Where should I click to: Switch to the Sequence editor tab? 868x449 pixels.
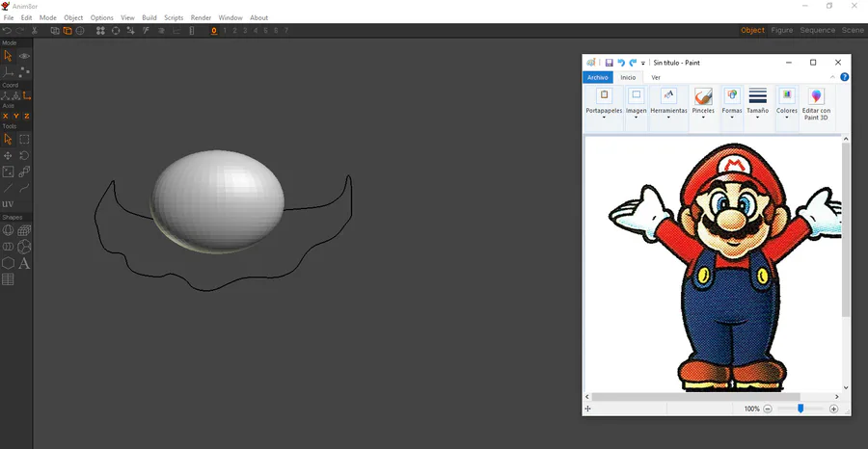817,31
